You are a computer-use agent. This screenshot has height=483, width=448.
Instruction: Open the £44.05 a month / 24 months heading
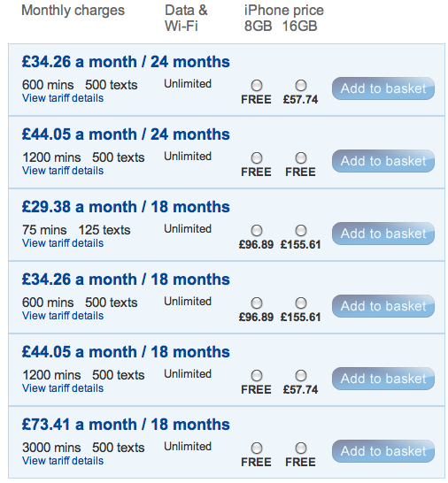point(126,134)
